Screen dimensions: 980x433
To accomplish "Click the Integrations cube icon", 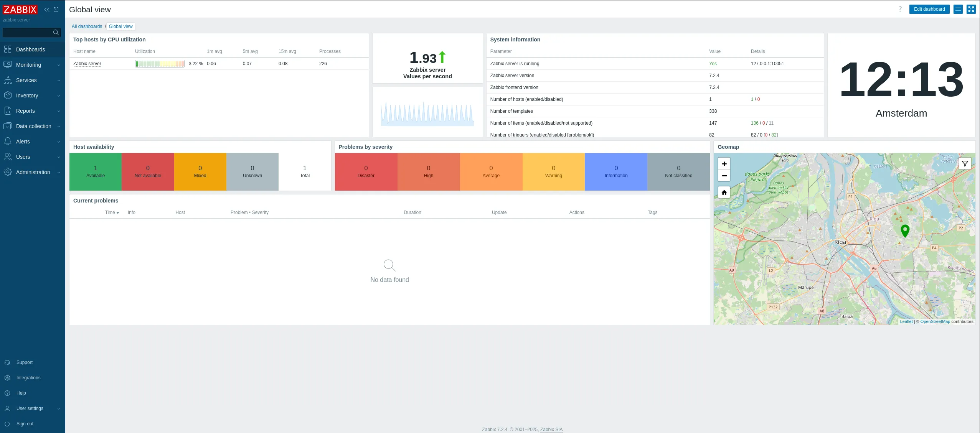I will pos(7,378).
